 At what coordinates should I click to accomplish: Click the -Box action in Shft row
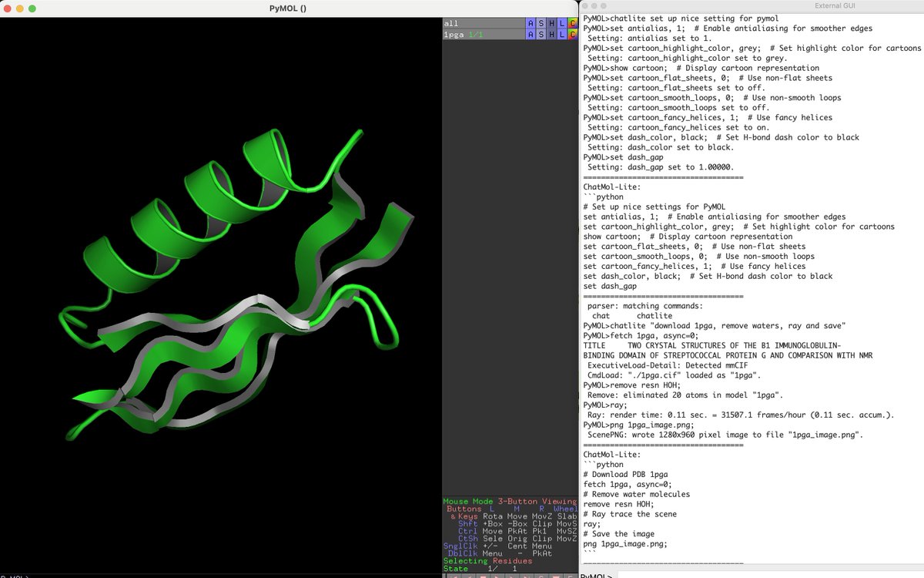click(x=517, y=524)
